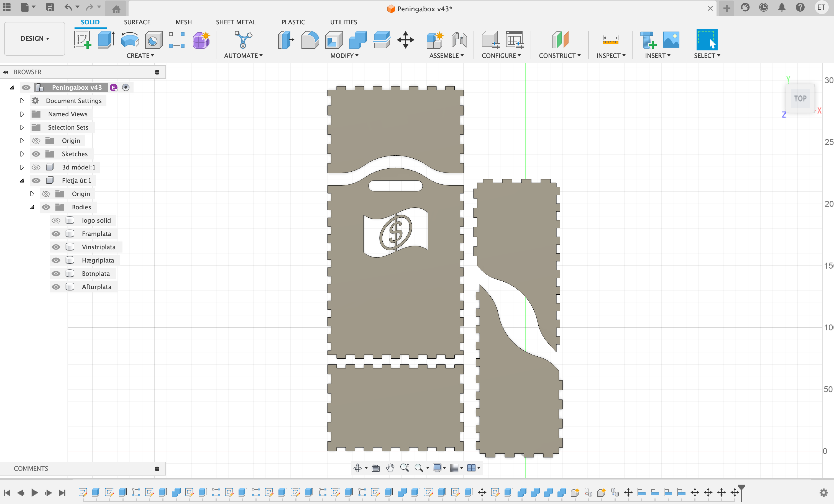834x504 pixels.
Task: Select the Configure Model tool
Action: 490,40
